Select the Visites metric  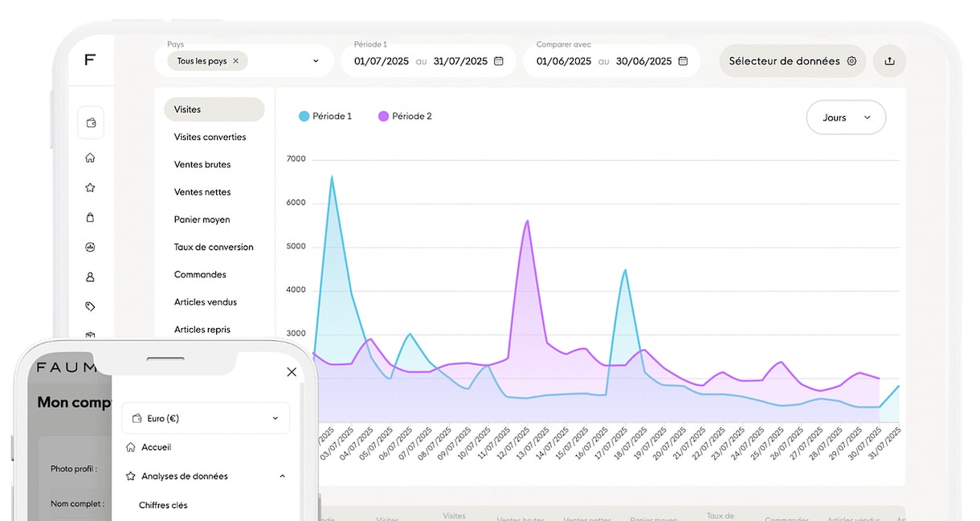pos(214,109)
